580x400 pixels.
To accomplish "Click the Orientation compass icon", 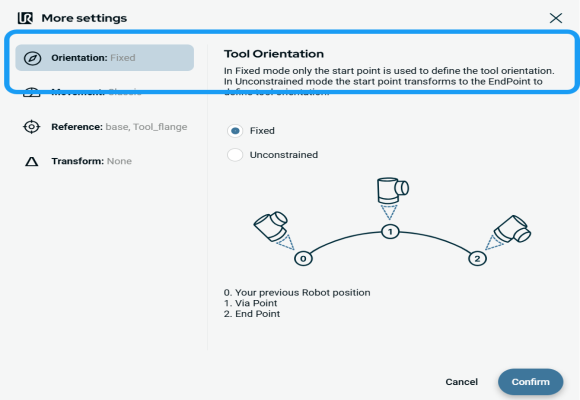I will tap(32, 58).
